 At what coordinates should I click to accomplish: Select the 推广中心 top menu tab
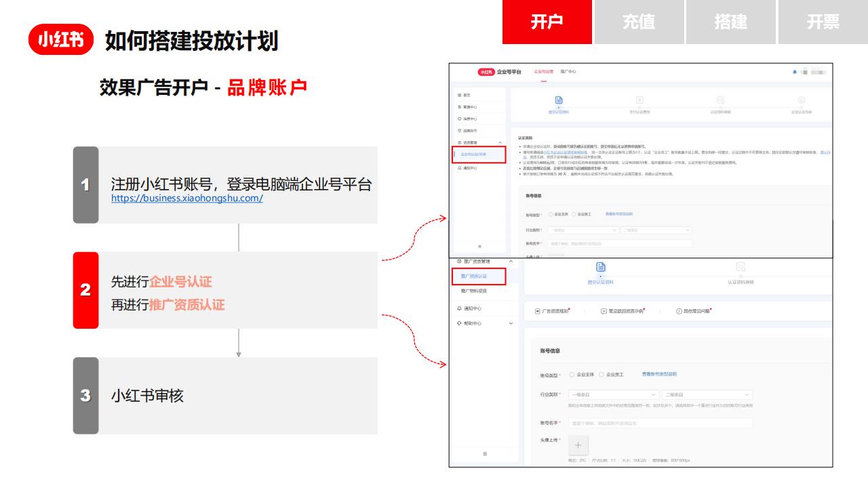pos(568,71)
